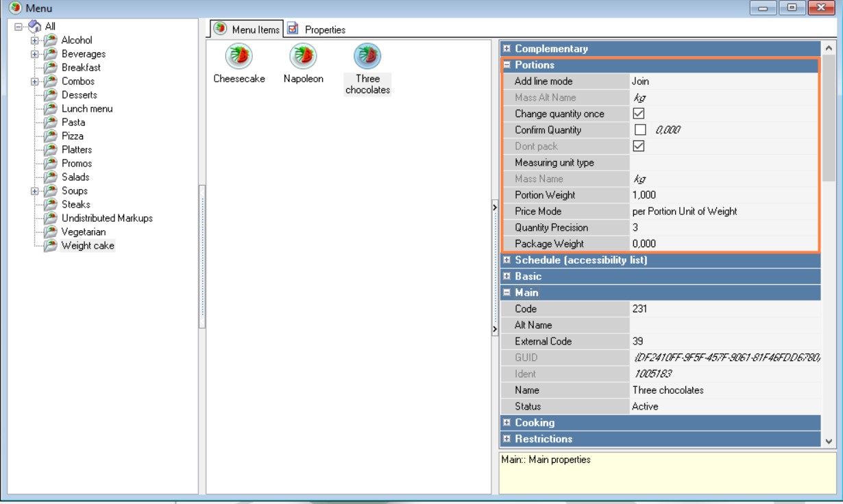
Task: Expand the Complementary property section
Action: point(507,49)
